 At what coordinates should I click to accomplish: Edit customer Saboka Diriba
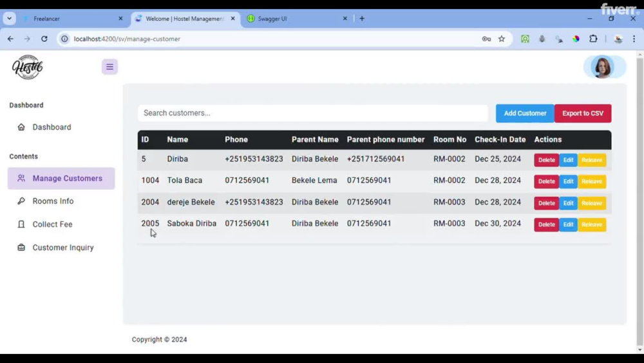(568, 224)
